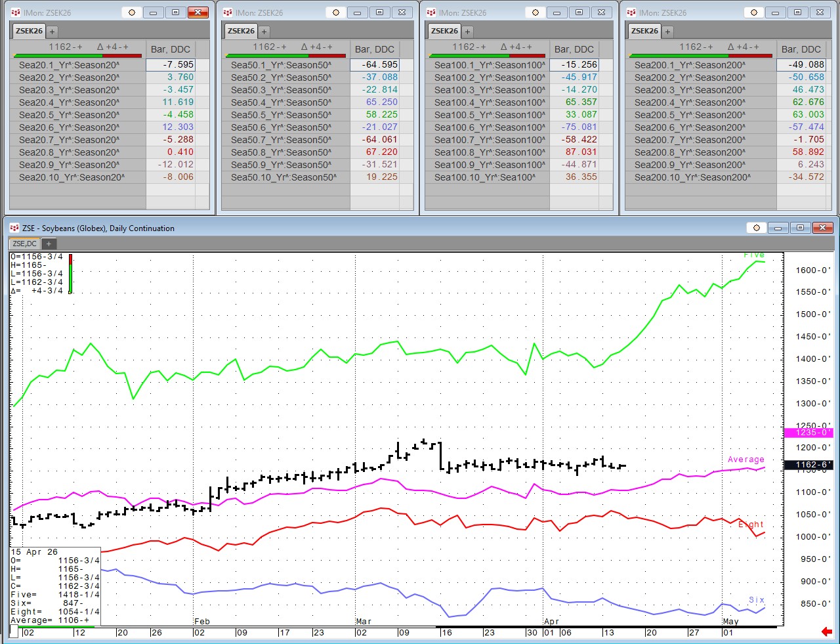
Task: Click the Bar, DDC header in Season100 monitor
Action: (574, 49)
